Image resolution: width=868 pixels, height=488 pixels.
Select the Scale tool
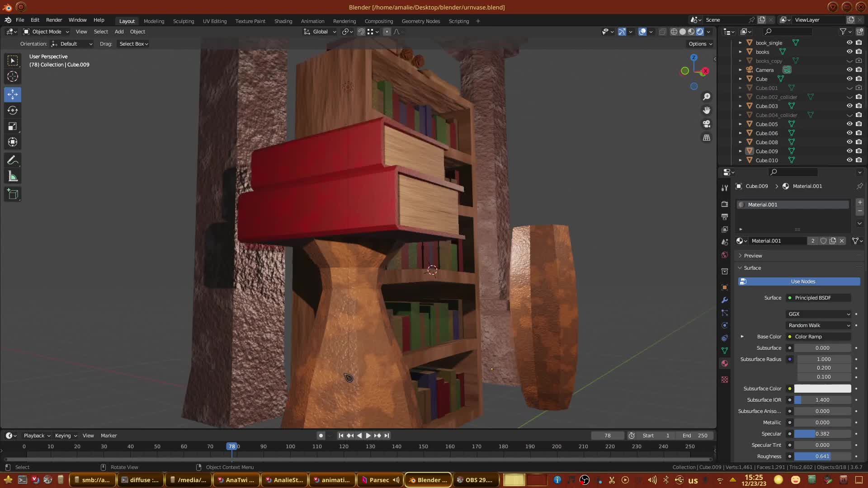point(13,127)
